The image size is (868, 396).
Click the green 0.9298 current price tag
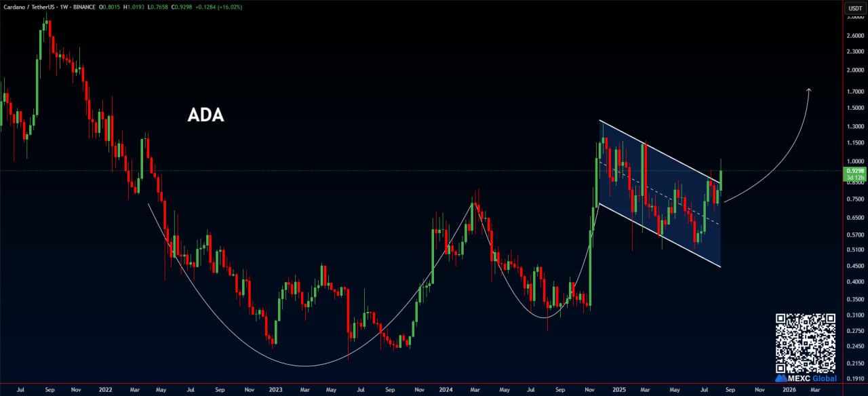pos(853,173)
